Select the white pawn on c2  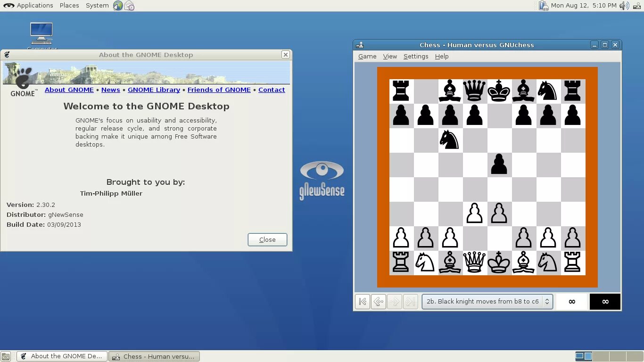tap(450, 238)
